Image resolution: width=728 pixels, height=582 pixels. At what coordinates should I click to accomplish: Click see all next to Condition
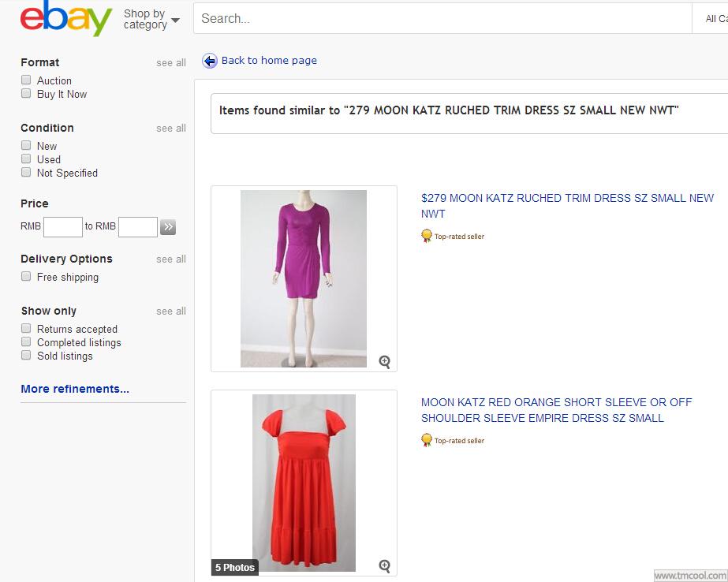pos(171,128)
